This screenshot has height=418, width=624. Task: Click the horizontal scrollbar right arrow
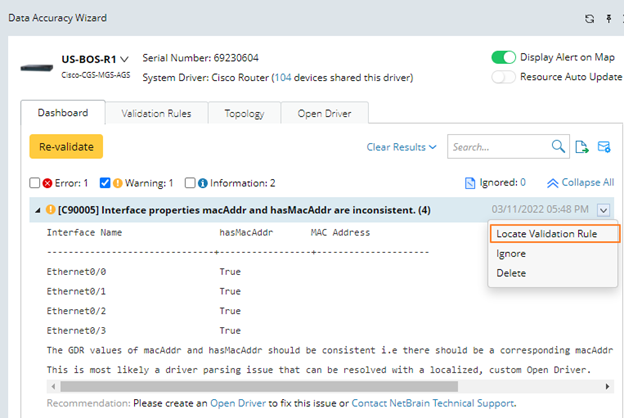coord(607,386)
